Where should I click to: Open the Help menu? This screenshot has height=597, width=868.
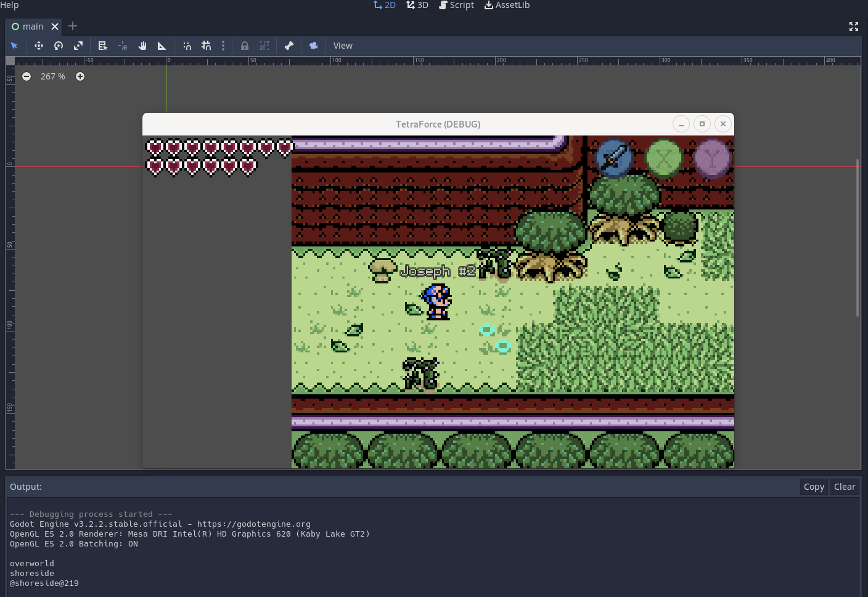click(x=9, y=5)
